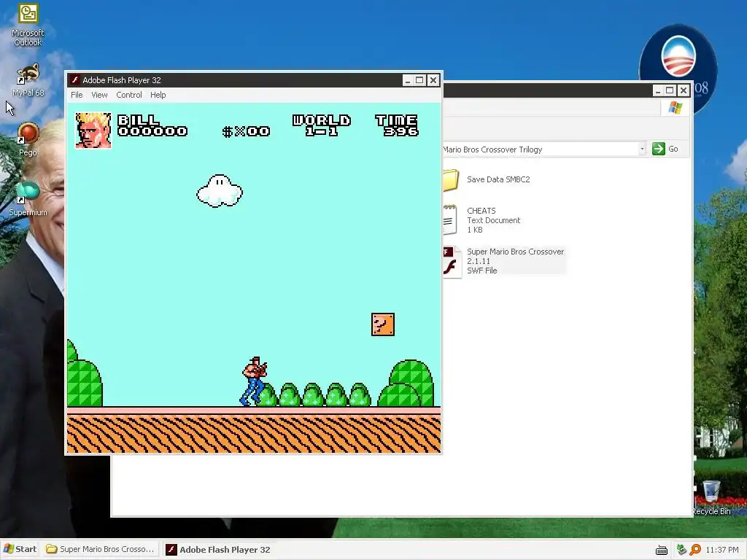Close the Adobe Flash Player window
Image resolution: width=747 pixels, height=560 pixels.
coord(433,80)
